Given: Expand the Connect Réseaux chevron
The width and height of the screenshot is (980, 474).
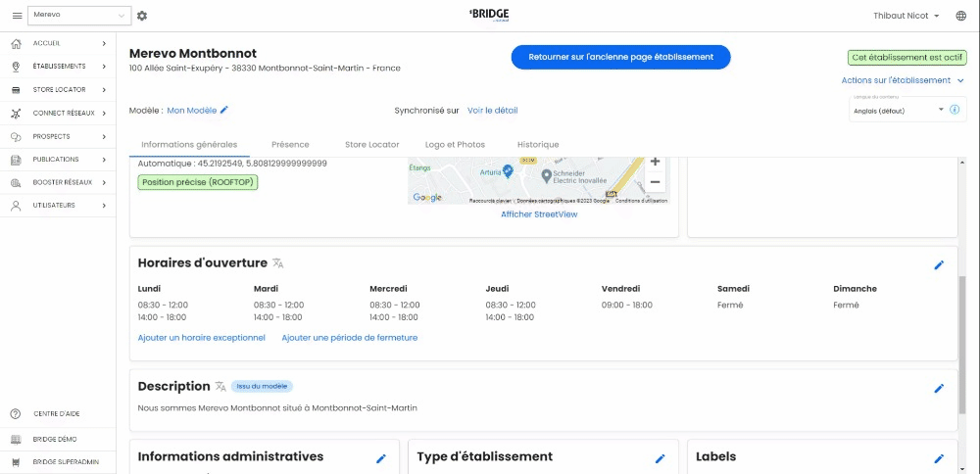Looking at the screenshot, I should click(x=105, y=113).
